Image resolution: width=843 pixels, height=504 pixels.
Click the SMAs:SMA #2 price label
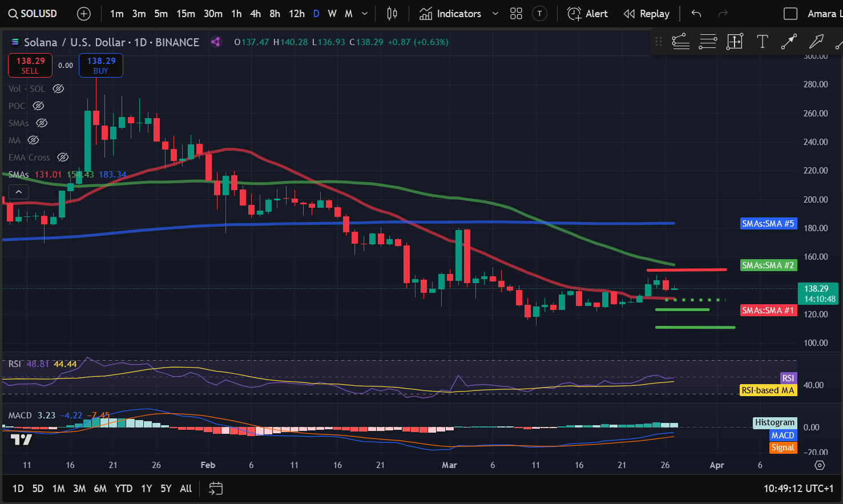768,265
